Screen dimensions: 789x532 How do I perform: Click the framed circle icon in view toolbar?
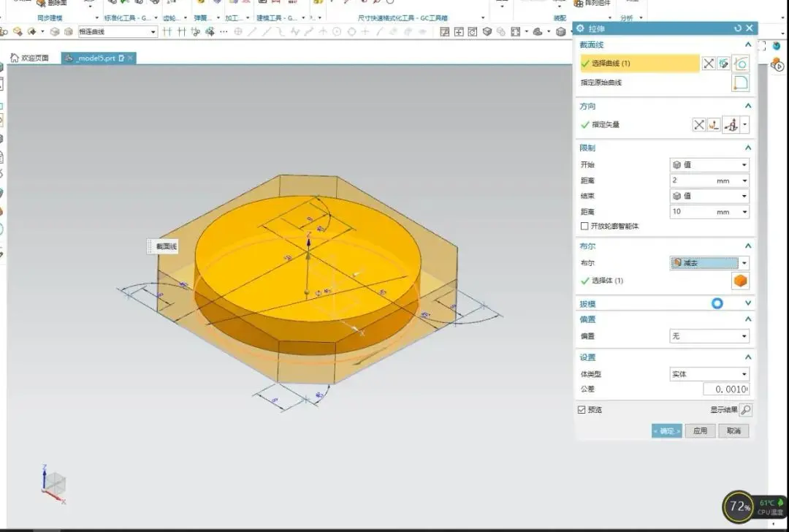coord(473,31)
